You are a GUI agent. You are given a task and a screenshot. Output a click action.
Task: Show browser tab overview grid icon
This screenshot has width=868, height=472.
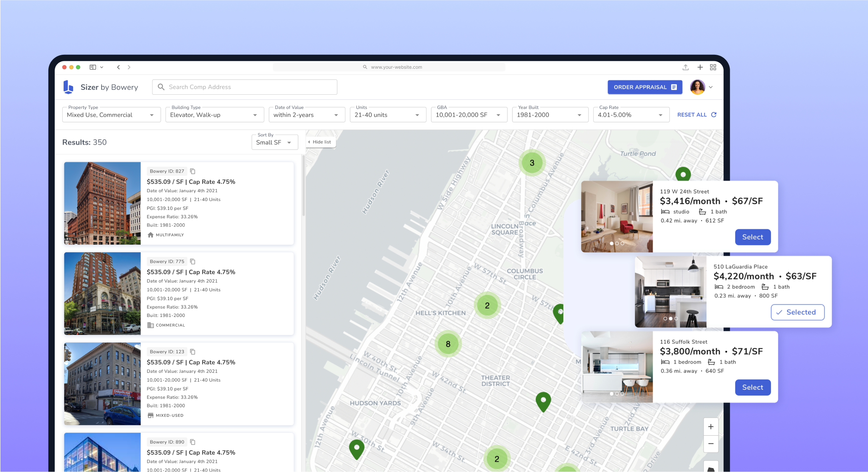pyautogui.click(x=713, y=67)
